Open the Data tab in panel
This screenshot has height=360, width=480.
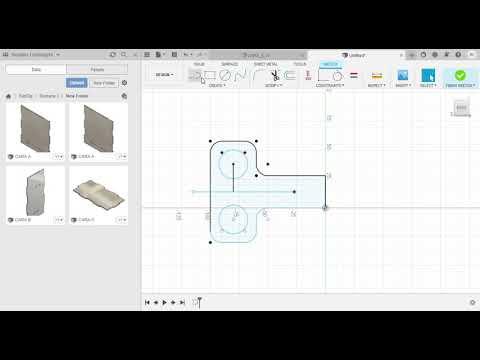tap(36, 69)
